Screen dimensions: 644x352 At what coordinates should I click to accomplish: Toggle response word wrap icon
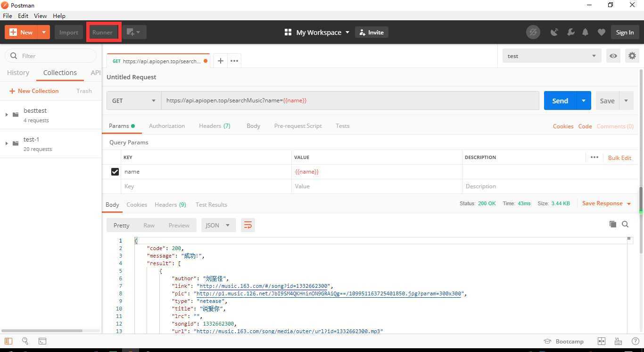point(248,225)
